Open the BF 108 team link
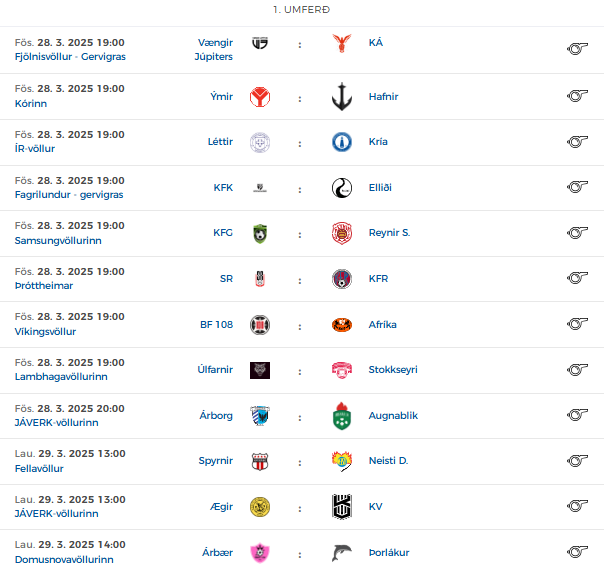This screenshot has height=574, width=604. [x=216, y=325]
